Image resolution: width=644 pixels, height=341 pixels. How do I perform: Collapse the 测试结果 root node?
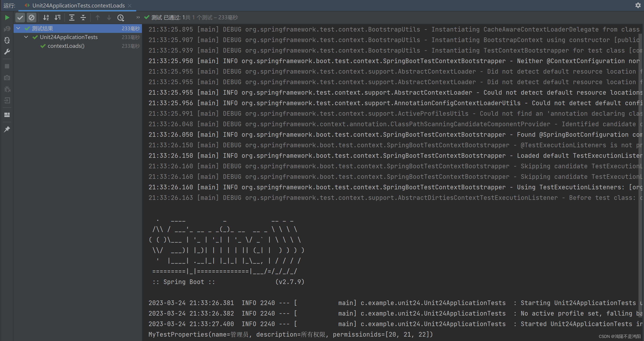click(18, 28)
